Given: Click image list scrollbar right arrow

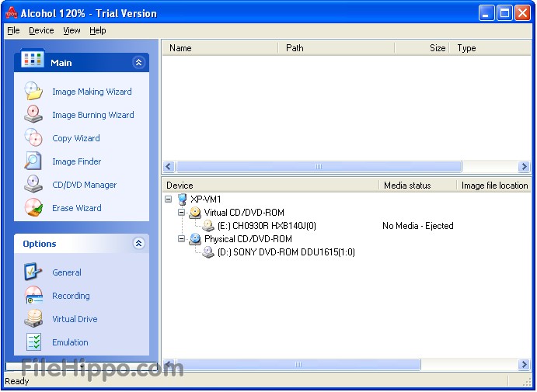Looking at the screenshot, I should pyautogui.click(x=524, y=167).
